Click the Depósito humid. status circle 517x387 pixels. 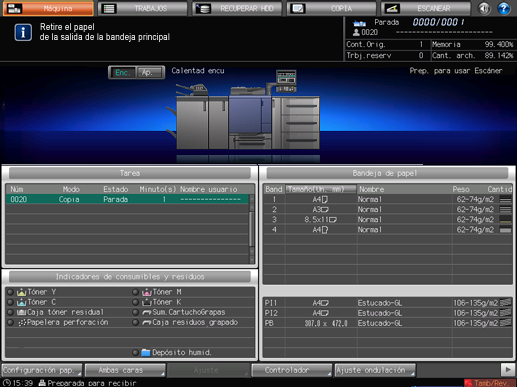click(x=135, y=352)
